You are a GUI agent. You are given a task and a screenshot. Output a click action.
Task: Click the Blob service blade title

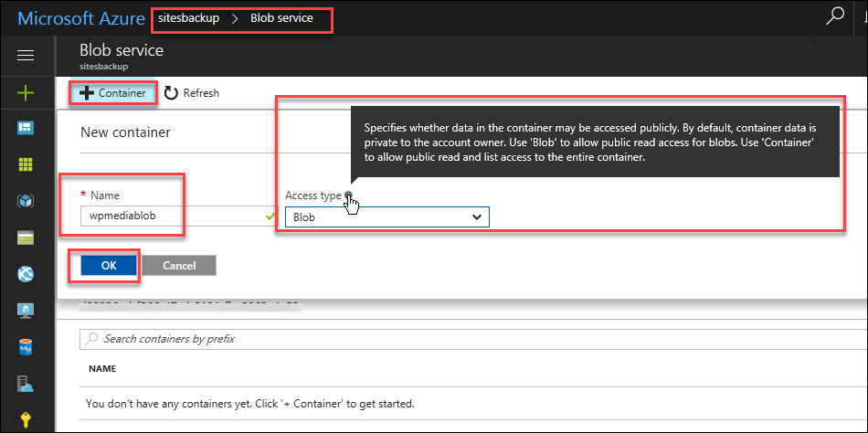[x=122, y=50]
